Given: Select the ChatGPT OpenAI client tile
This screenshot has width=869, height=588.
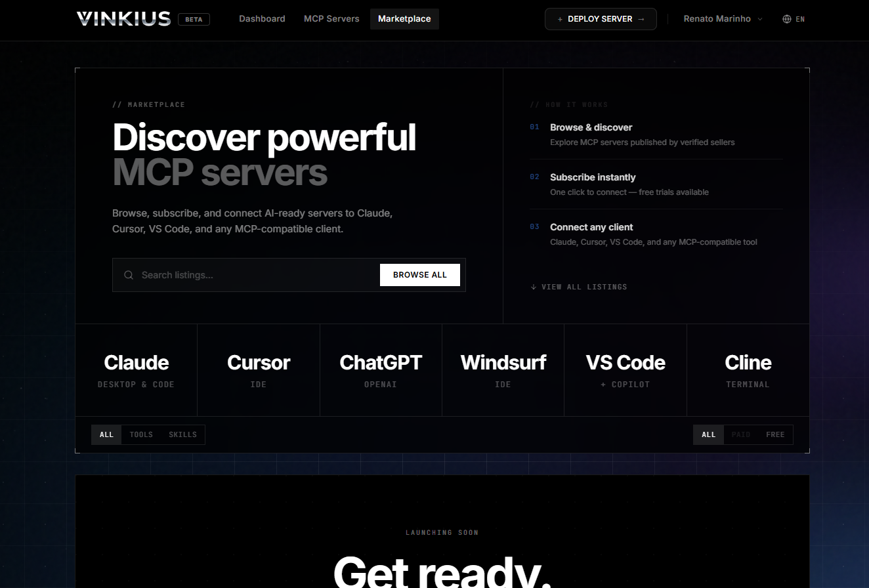Looking at the screenshot, I should click(x=381, y=369).
